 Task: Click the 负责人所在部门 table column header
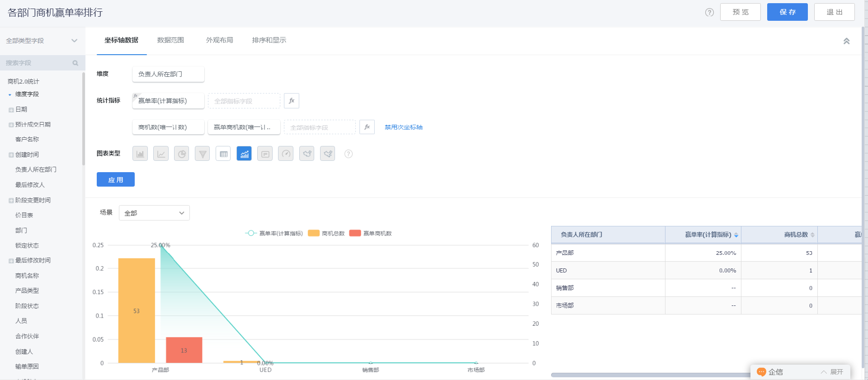click(x=608, y=235)
